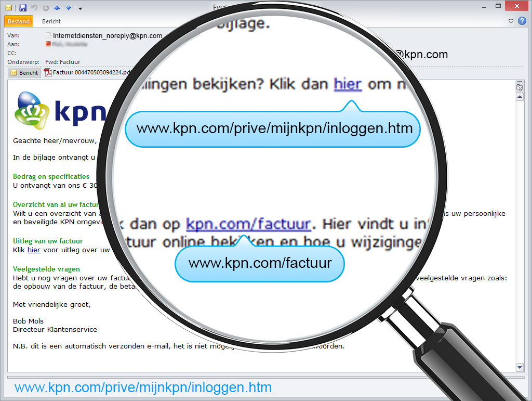Save the message with the floppy disk icon
This screenshot has height=401, width=532.
click(23, 7)
